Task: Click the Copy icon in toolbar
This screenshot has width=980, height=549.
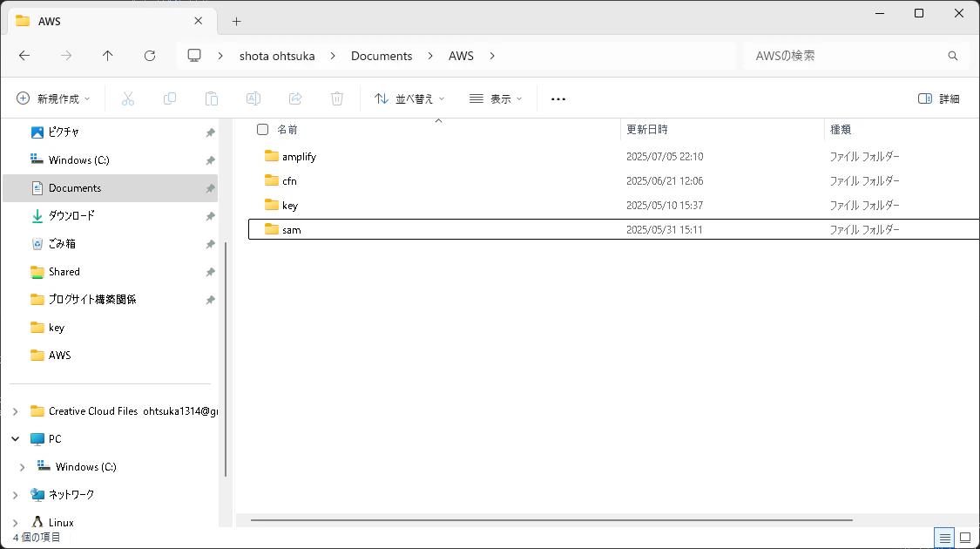Action: tap(169, 98)
